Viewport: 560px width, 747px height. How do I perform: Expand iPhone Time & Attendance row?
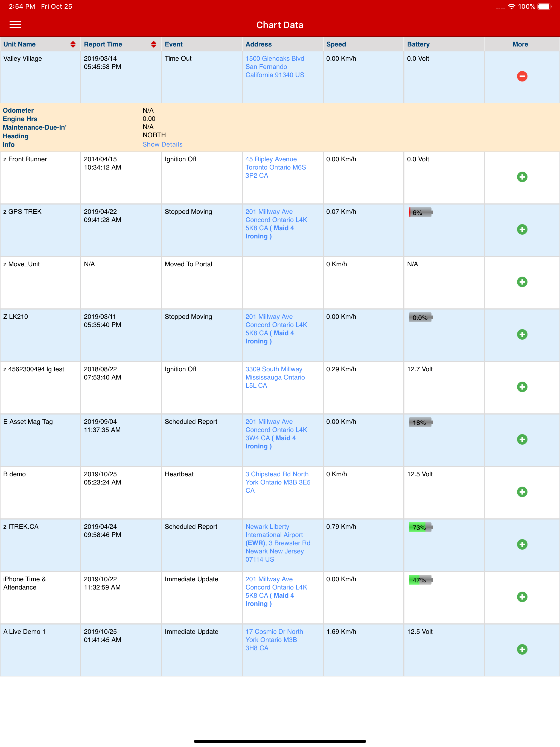pos(522,597)
